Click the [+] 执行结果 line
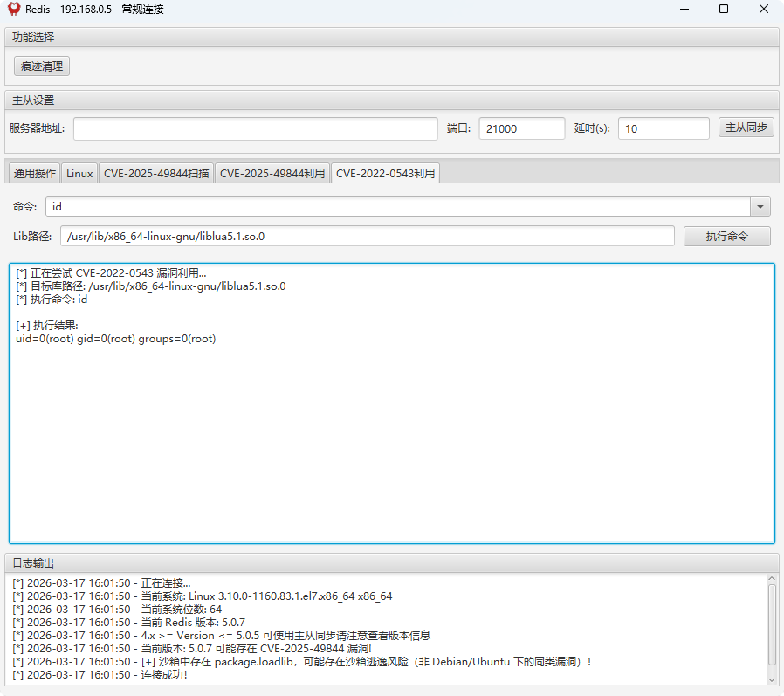 tap(47, 326)
